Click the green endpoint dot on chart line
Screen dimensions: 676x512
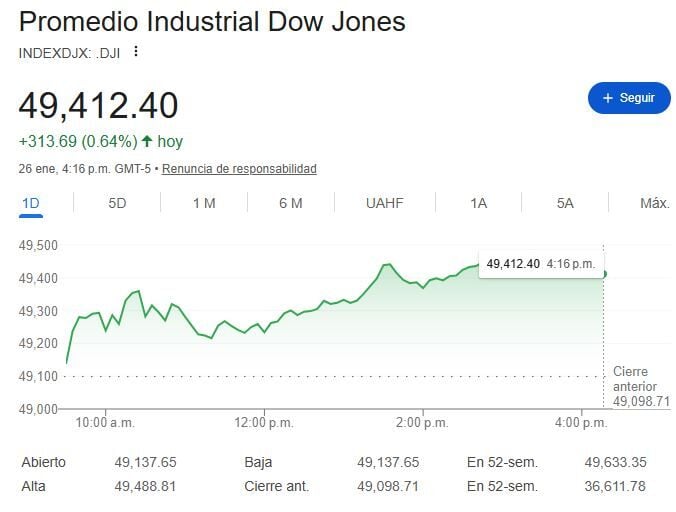pos(603,274)
